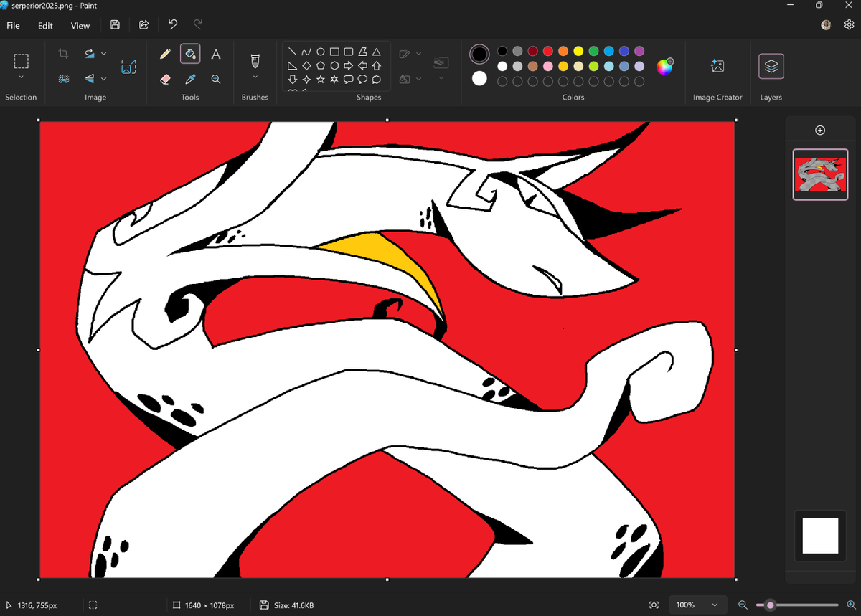861x616 pixels.
Task: Open the Edit menu
Action: click(x=45, y=26)
